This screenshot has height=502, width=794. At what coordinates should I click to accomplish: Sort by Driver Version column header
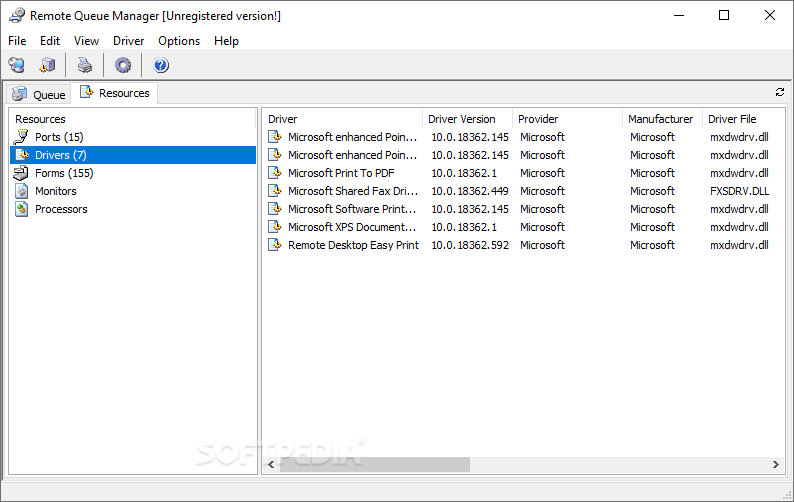tap(467, 119)
